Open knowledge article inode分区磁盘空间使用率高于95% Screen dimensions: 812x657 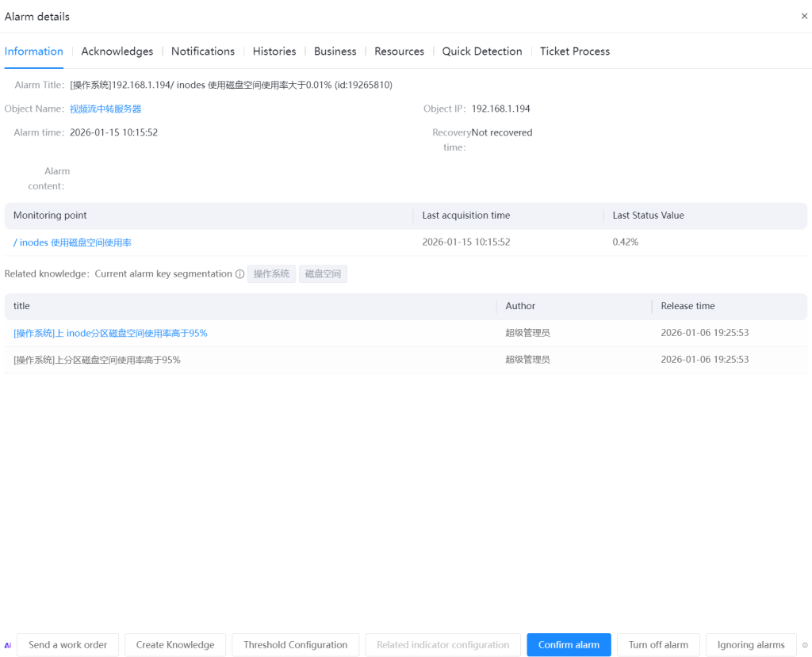(110, 334)
